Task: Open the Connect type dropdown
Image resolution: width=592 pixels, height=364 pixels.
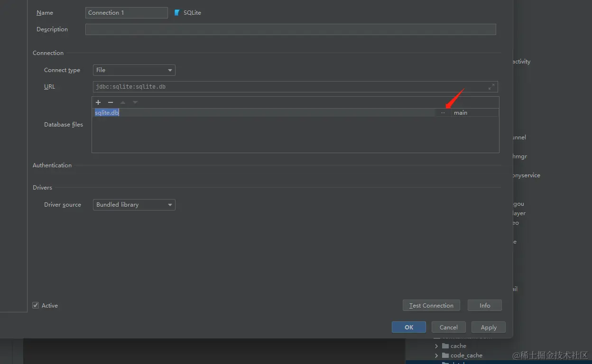Action: (134, 70)
